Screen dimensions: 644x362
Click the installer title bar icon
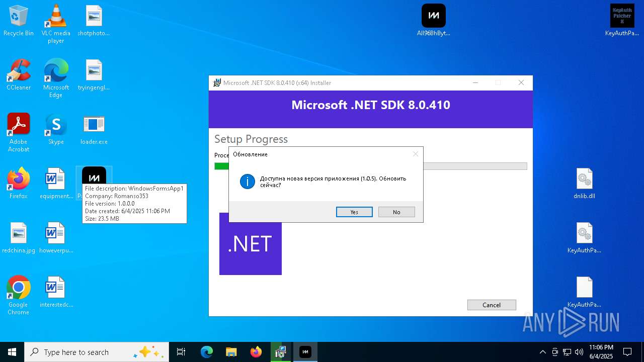(217, 82)
